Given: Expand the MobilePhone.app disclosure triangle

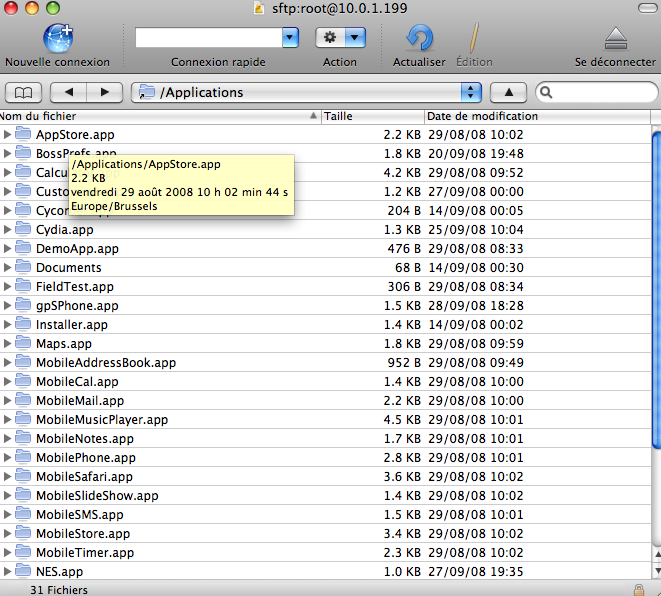Looking at the screenshot, I should pyautogui.click(x=7, y=457).
